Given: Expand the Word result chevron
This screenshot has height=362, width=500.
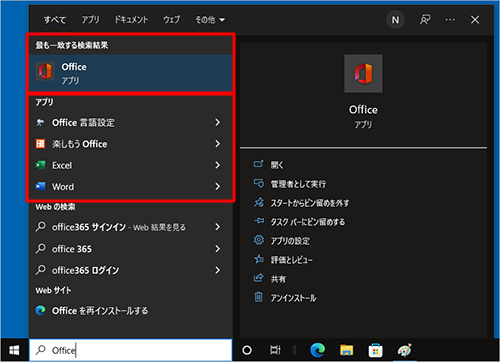Looking at the screenshot, I should click(x=218, y=186).
